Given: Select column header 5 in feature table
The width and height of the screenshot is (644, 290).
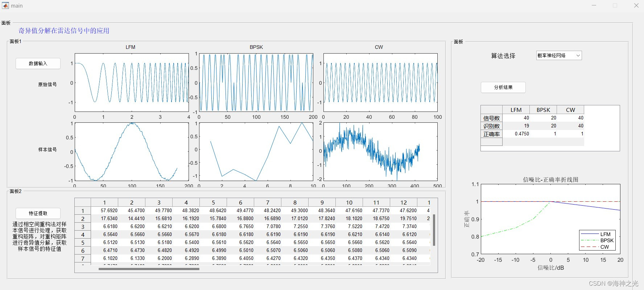Looking at the screenshot, I should tap(213, 202).
